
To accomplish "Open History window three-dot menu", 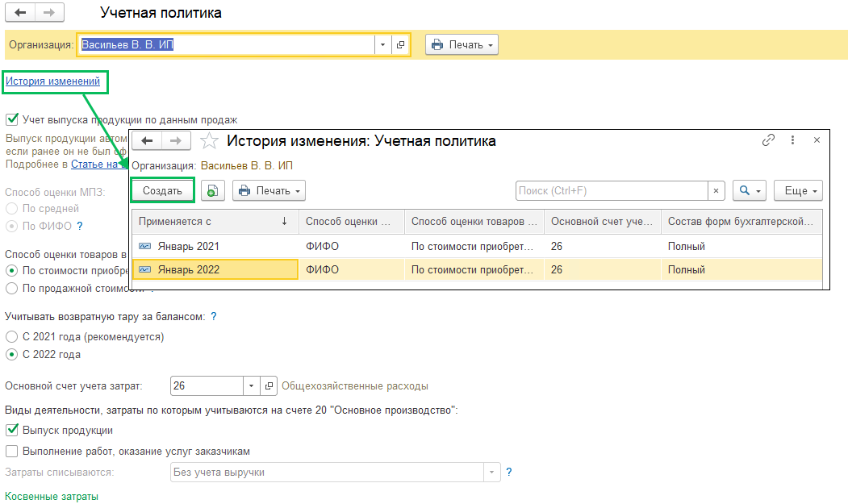I will pos(792,140).
